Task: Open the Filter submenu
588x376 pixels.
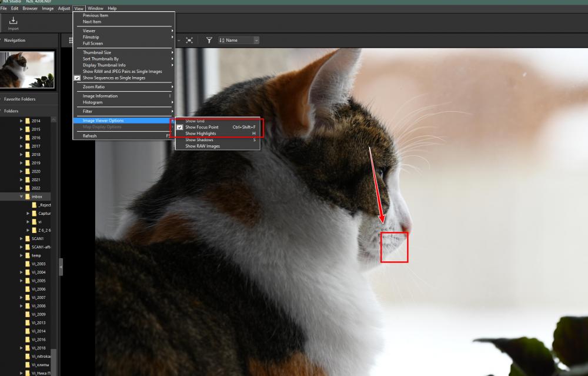Action: pyautogui.click(x=123, y=111)
